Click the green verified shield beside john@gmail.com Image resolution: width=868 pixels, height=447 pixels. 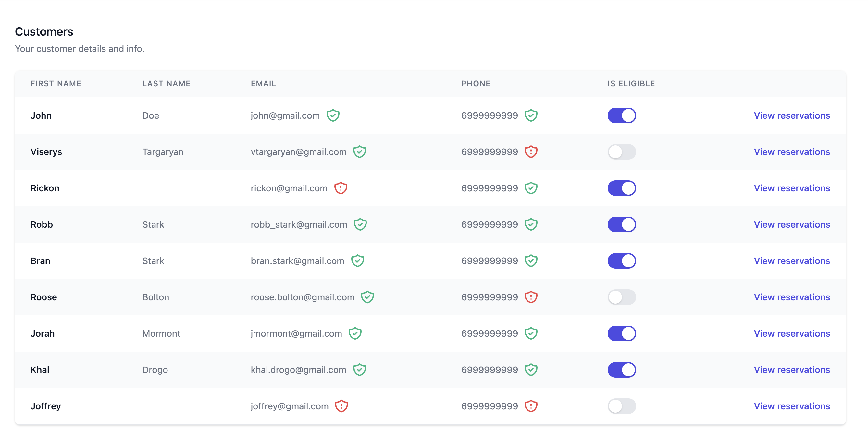(x=333, y=115)
